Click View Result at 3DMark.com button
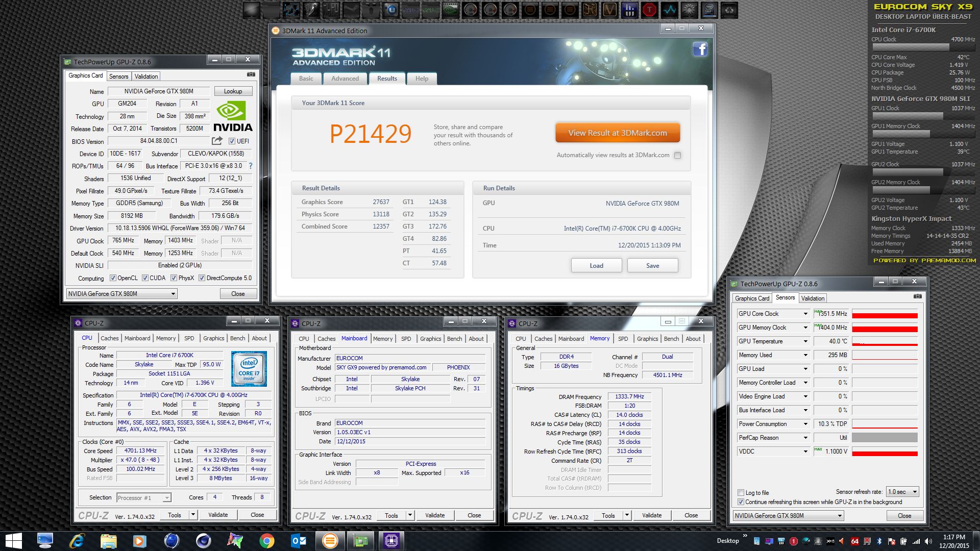Image resolution: width=980 pixels, height=551 pixels. [618, 133]
